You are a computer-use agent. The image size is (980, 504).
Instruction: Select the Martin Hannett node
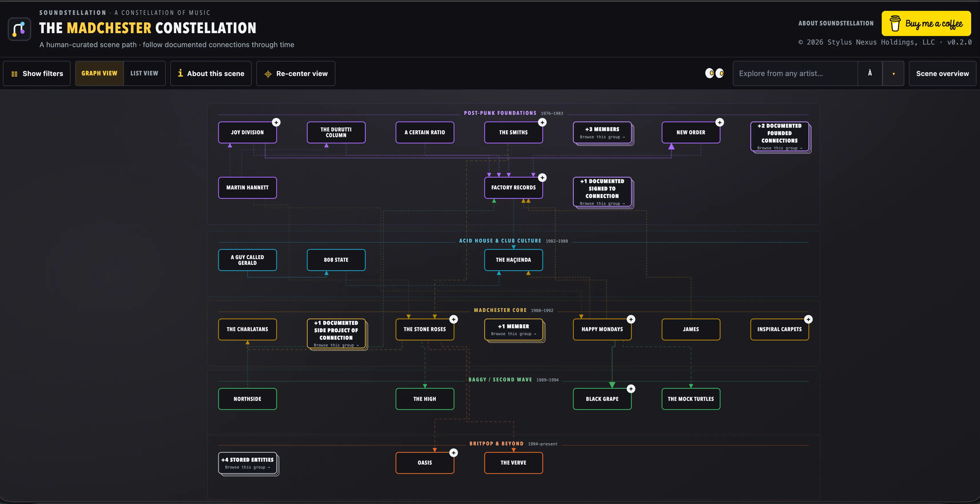247,187
